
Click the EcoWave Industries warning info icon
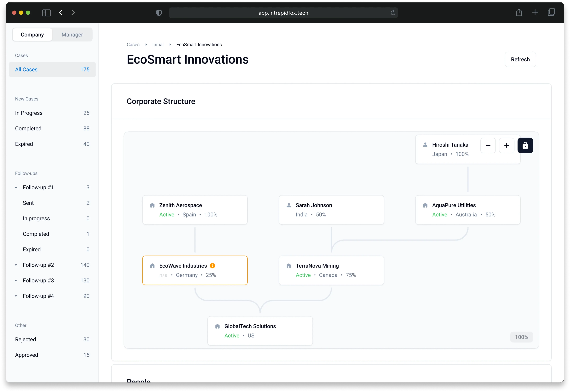pos(212,266)
